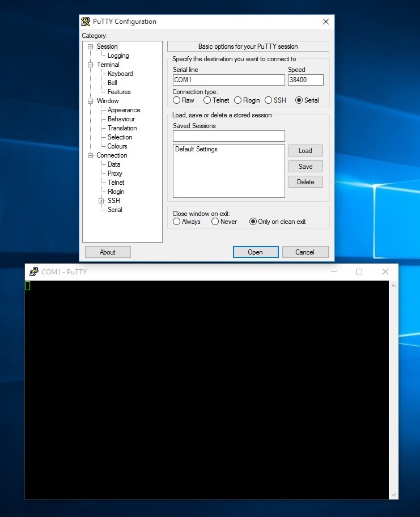Click the Cancel button
The image size is (420, 517).
point(306,252)
